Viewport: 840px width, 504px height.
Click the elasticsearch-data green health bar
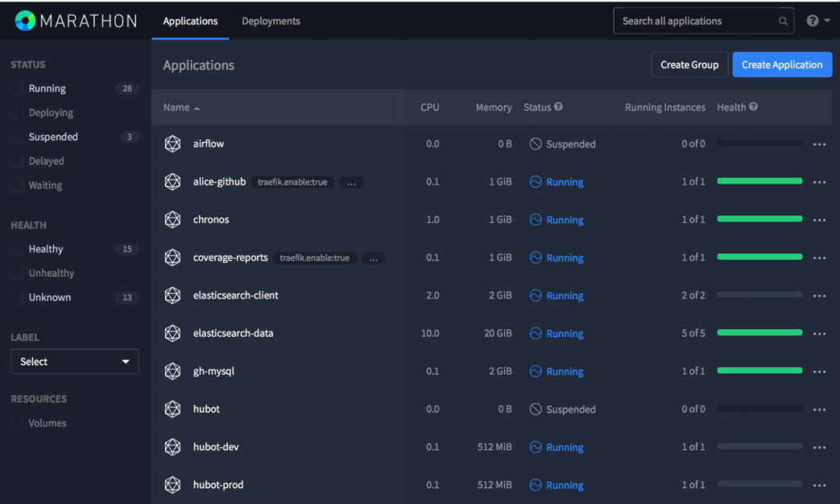point(760,333)
